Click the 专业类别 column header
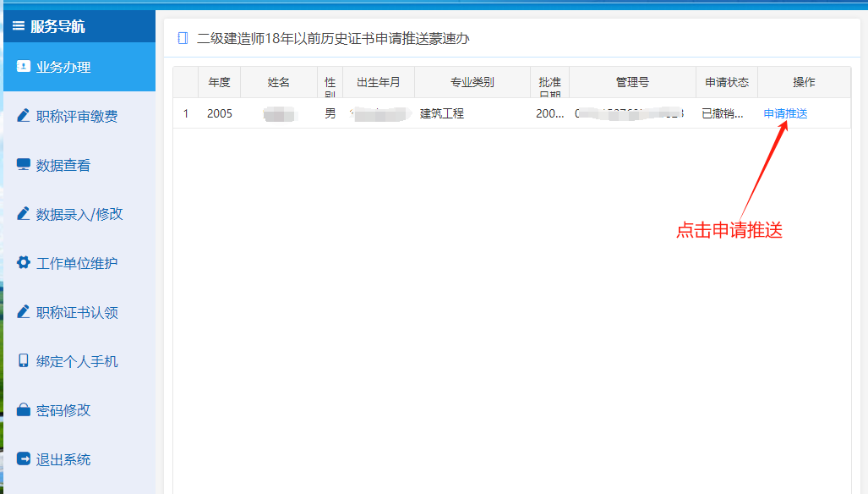Screen dimensions: 868x494 pos(472,82)
